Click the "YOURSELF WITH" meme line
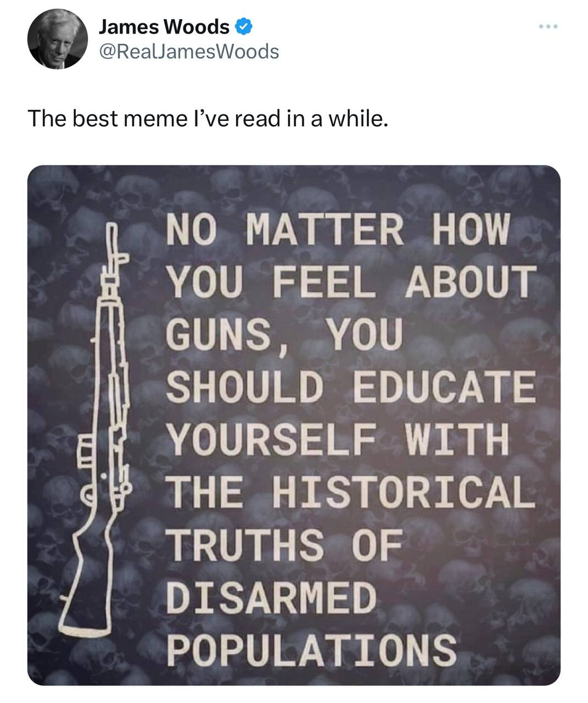Image resolution: width=588 pixels, height=703 pixels. tap(338, 438)
